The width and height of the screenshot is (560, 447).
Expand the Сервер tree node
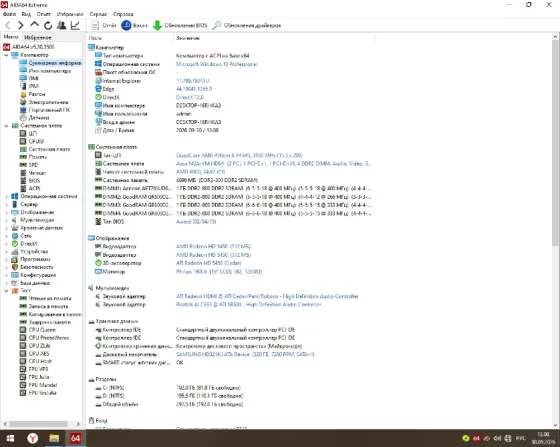coord(6,204)
